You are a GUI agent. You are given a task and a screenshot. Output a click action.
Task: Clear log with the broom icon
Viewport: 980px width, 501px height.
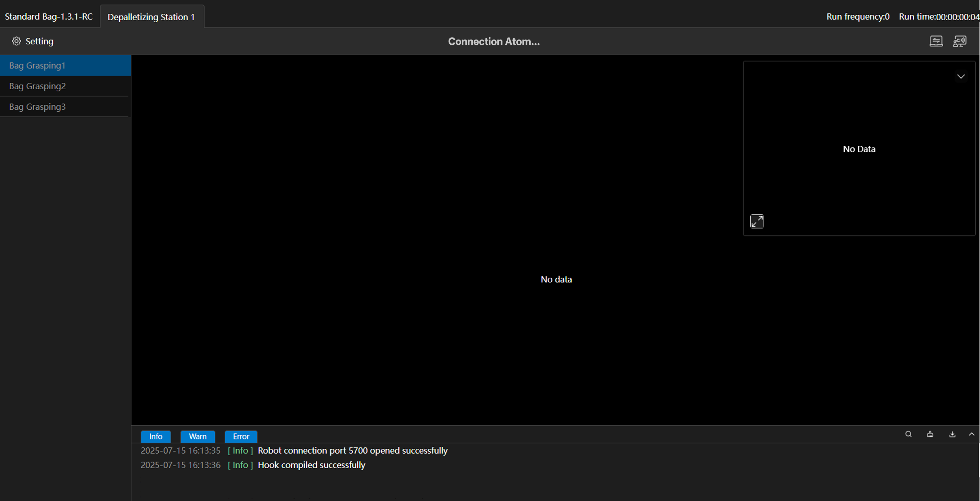(x=930, y=434)
